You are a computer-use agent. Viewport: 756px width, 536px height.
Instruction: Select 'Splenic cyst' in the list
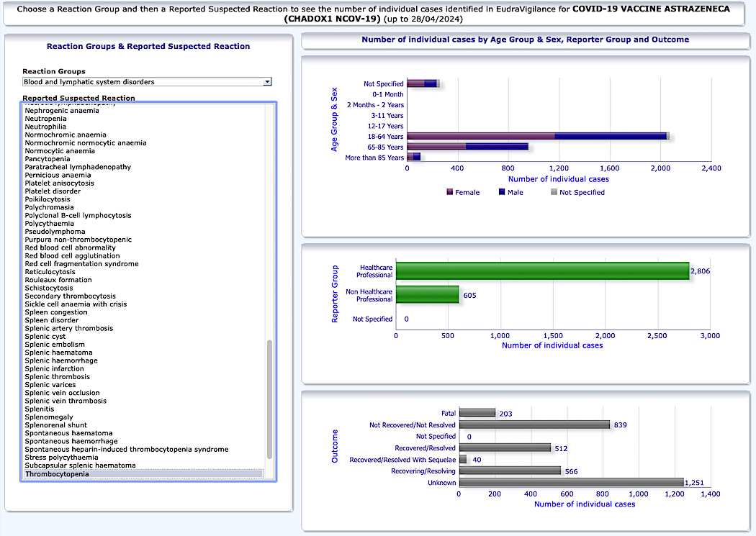click(x=45, y=337)
